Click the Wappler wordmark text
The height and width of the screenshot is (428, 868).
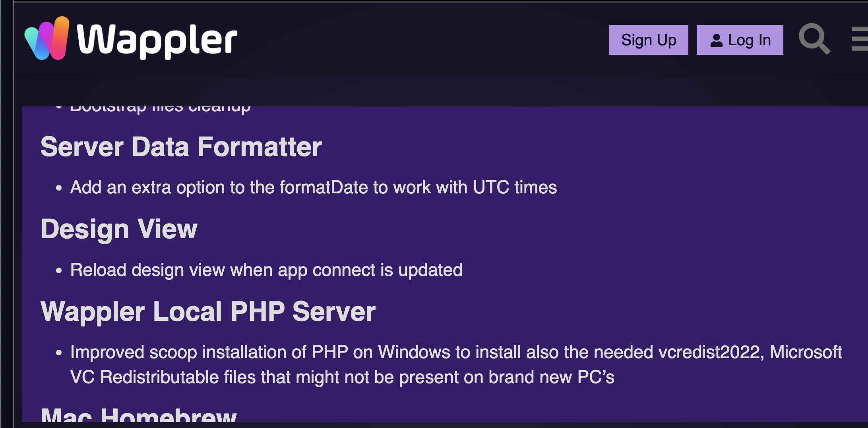[x=157, y=40]
